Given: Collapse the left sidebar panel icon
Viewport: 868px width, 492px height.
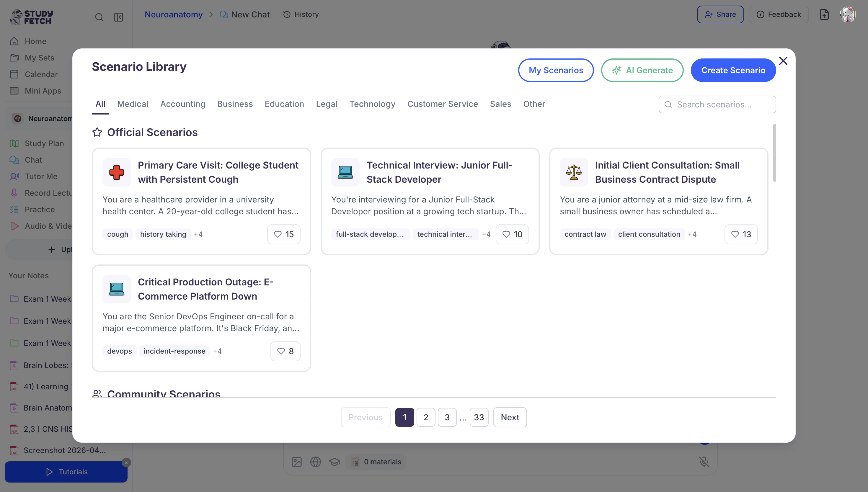Looking at the screenshot, I should coord(119,17).
